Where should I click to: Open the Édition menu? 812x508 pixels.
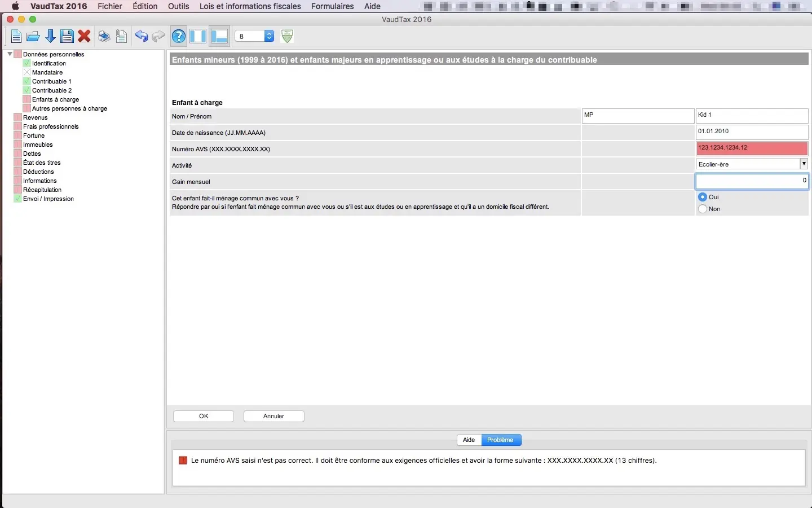tap(145, 6)
